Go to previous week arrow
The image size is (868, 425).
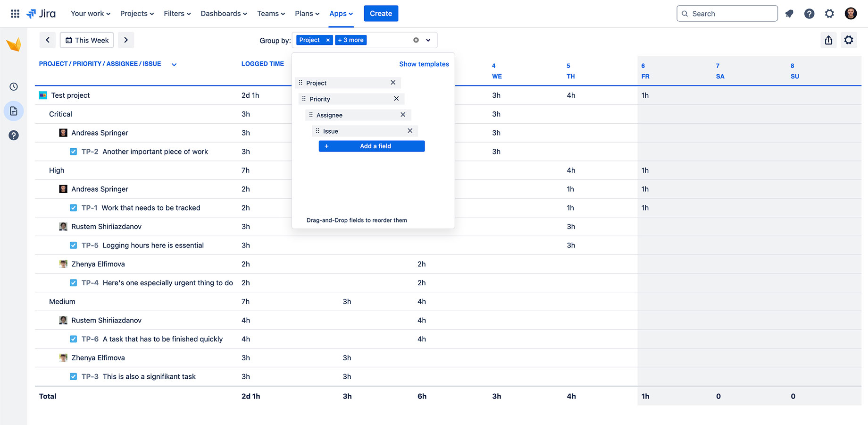tap(48, 40)
